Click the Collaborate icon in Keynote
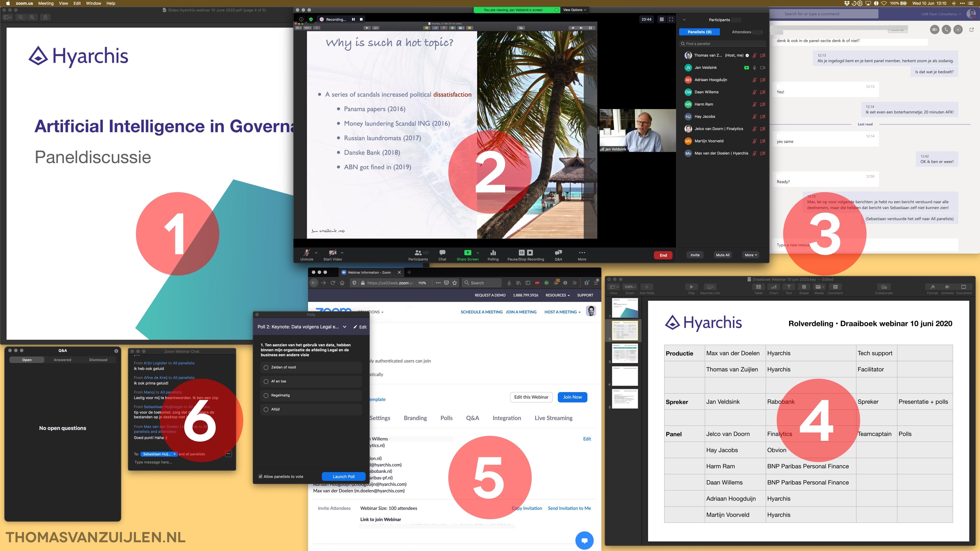The width and height of the screenshot is (980, 551). coord(884,287)
